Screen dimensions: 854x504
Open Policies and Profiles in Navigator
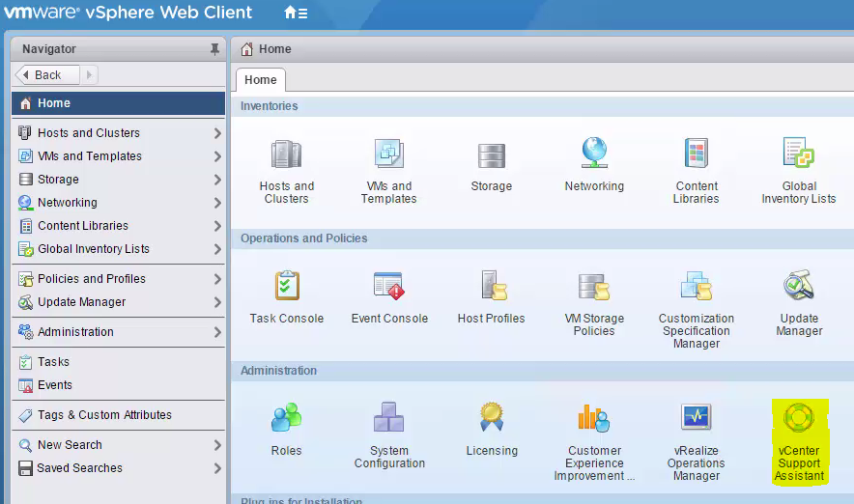click(118, 279)
